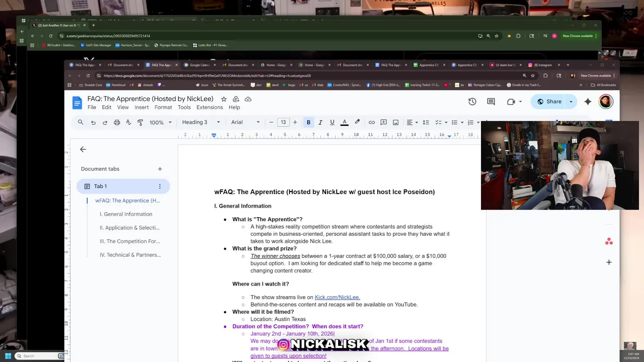Image resolution: width=644 pixels, height=362 pixels.
Task: Select Tab 1 in document tabs
Action: click(x=123, y=187)
